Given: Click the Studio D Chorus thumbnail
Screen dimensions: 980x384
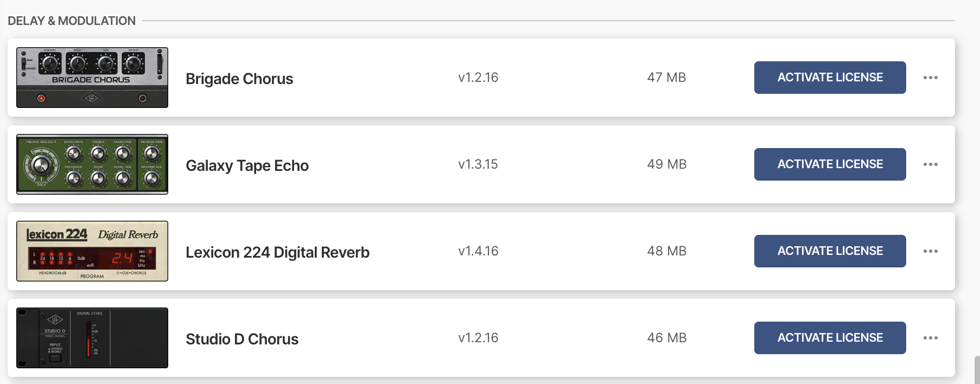Looking at the screenshot, I should (x=92, y=338).
